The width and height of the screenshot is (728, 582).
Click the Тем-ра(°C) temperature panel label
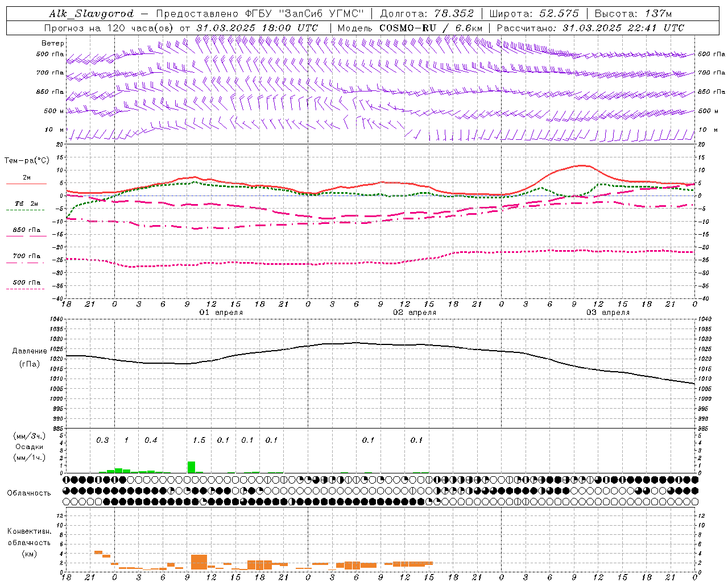(x=27, y=161)
